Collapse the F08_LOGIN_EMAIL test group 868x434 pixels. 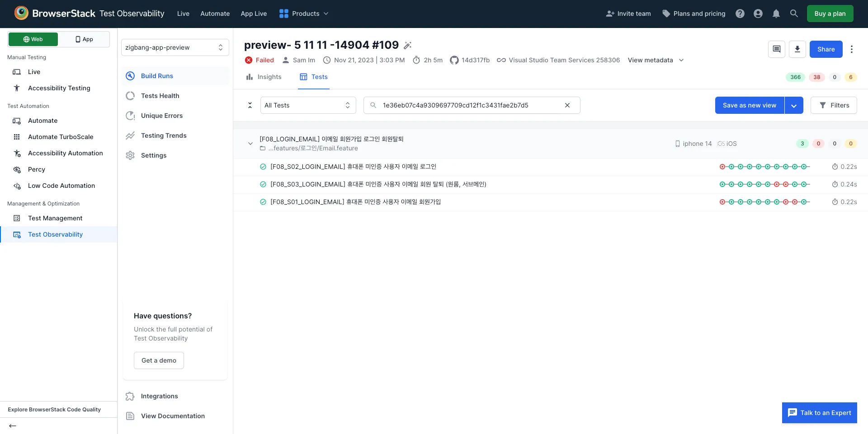click(x=250, y=144)
